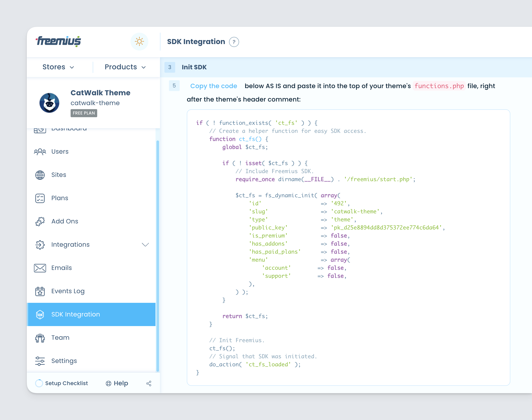Toggle the sun light-mode theme switch

point(139,42)
